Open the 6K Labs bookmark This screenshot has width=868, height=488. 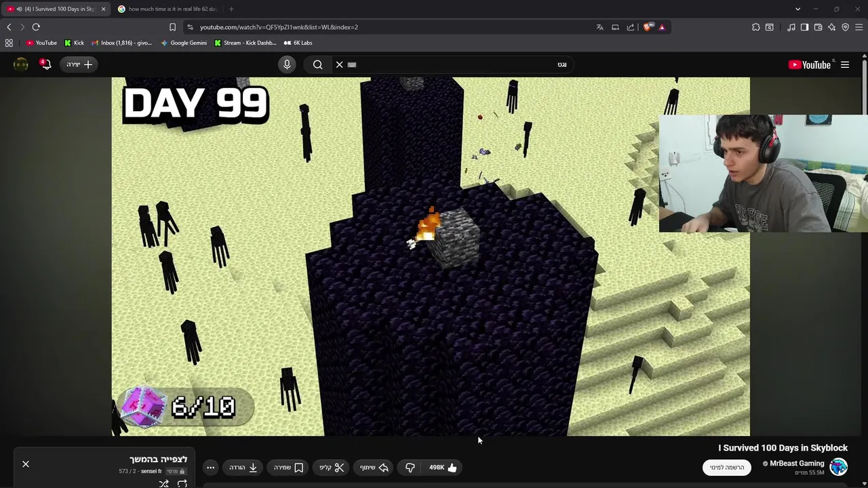point(298,43)
